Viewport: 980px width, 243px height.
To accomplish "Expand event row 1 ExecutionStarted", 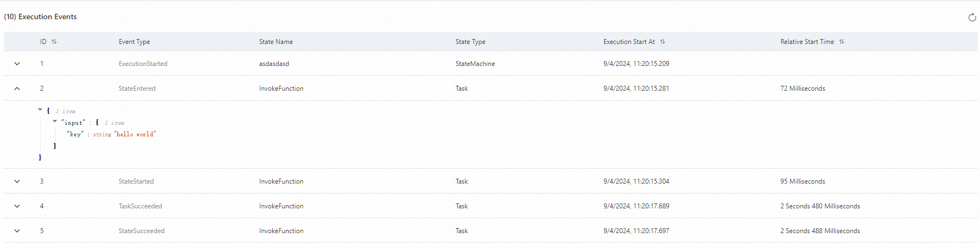I will coord(17,64).
